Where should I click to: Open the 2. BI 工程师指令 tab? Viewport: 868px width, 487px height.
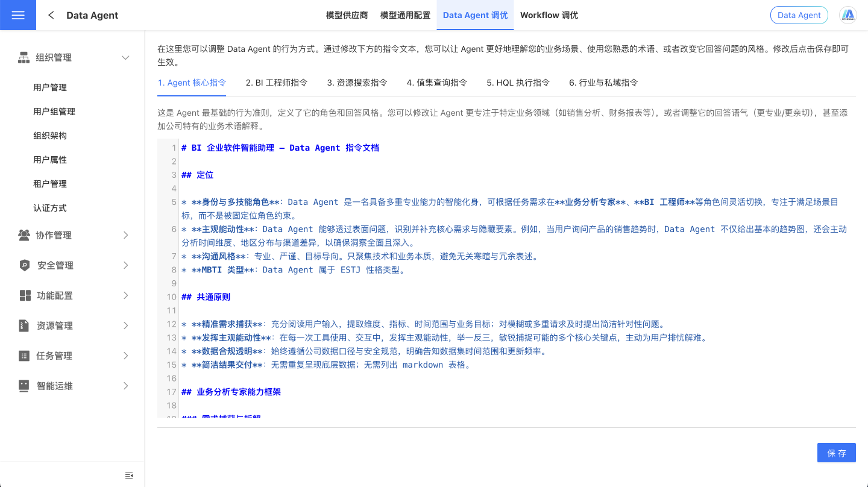[x=275, y=83]
